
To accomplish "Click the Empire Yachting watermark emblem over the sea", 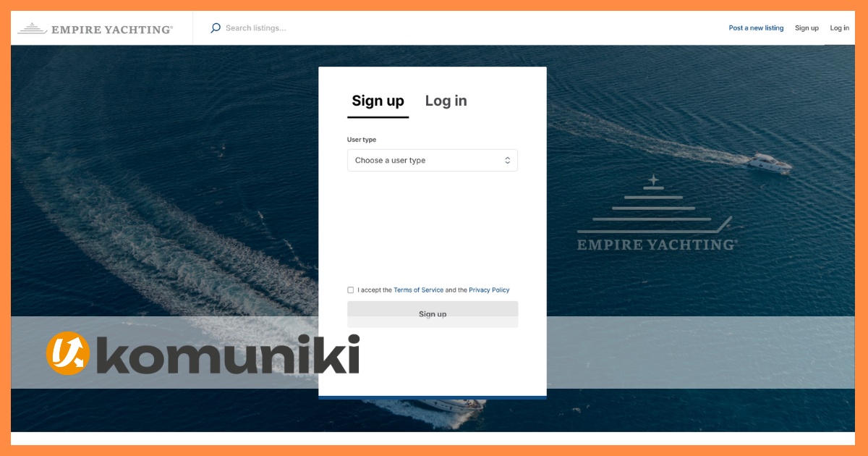I will point(657,213).
